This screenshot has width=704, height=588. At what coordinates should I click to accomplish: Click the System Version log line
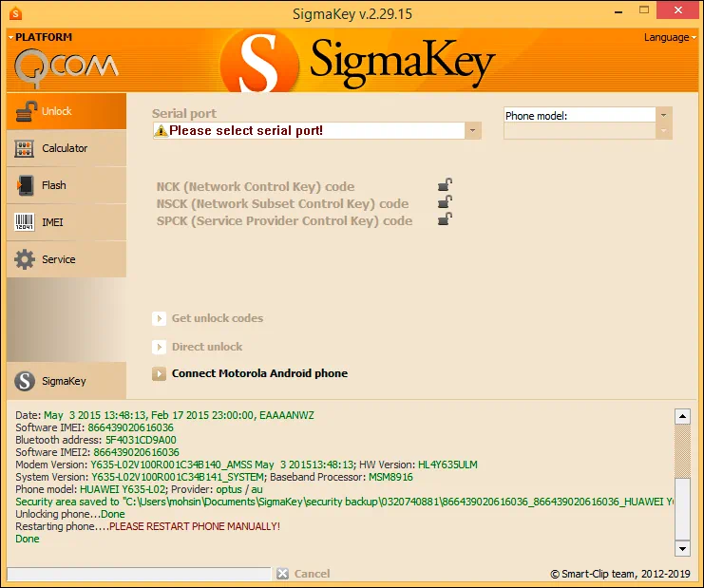point(214,477)
